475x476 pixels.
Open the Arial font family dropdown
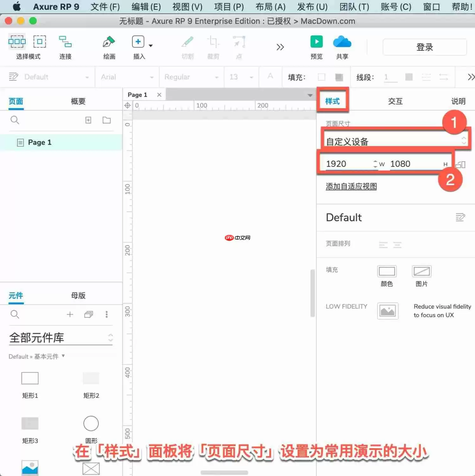(x=127, y=77)
